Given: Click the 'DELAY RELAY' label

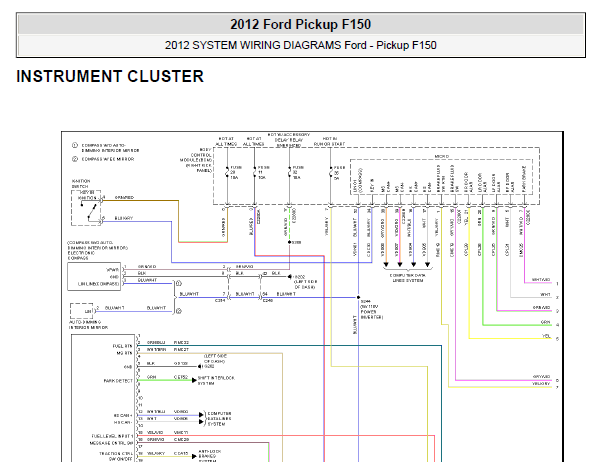Looking at the screenshot, I should tap(288, 140).
